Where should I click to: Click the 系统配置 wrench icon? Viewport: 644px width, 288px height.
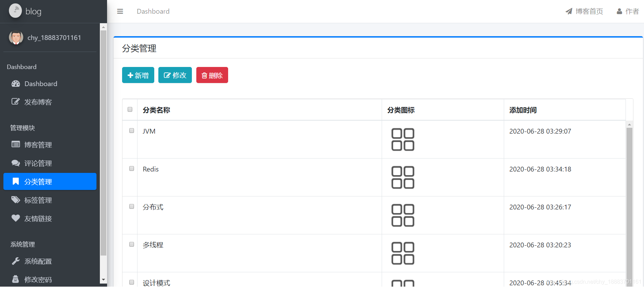point(16,261)
